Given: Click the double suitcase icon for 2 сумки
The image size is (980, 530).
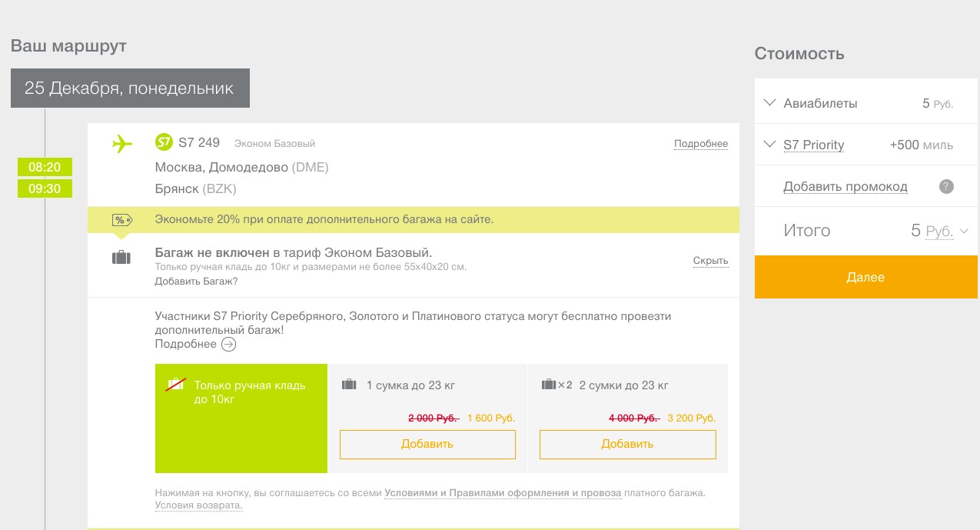Looking at the screenshot, I should pyautogui.click(x=557, y=385).
